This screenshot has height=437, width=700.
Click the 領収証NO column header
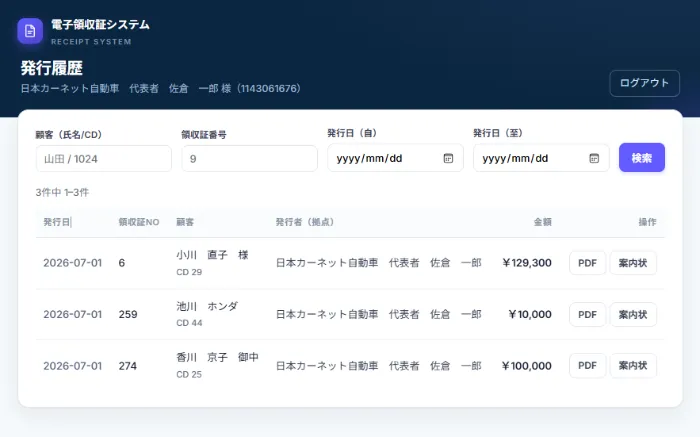click(x=139, y=222)
